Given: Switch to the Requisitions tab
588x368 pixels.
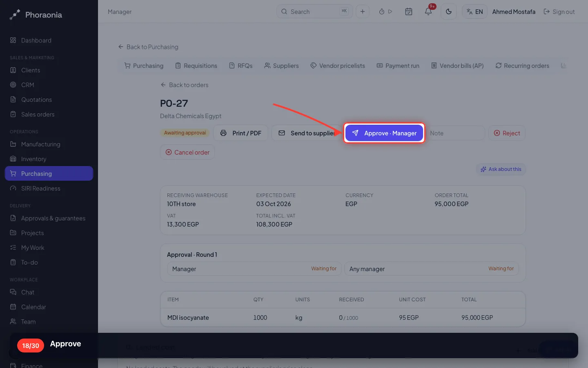Looking at the screenshot, I should (196, 66).
